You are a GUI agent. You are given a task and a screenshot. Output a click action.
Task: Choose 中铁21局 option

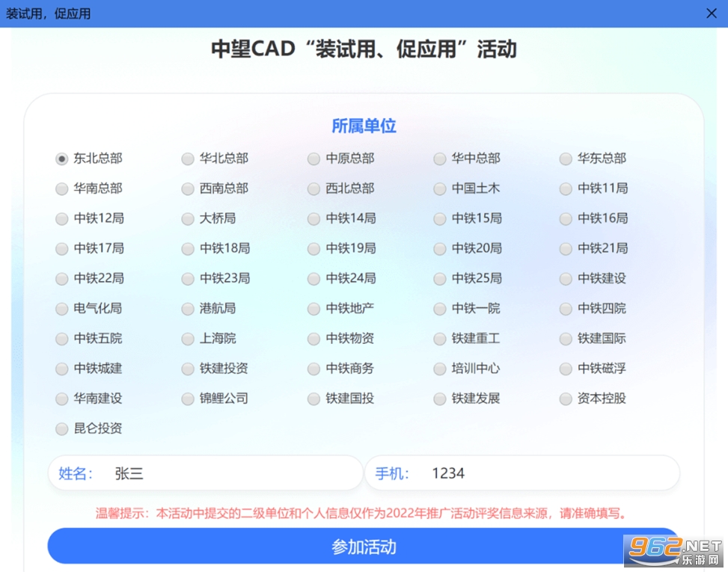tap(566, 249)
